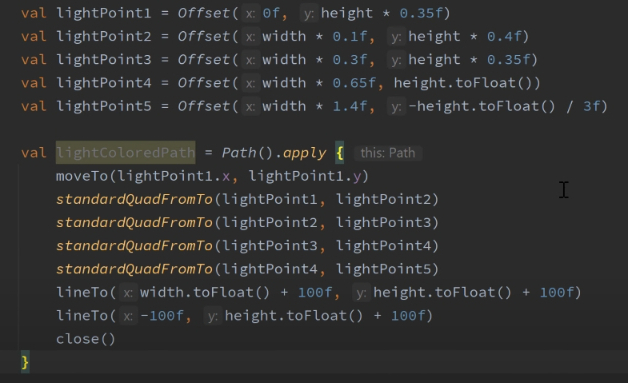The image size is (628, 383).
Task: Click lightPoint3 variable declaration name
Action: coord(104,60)
